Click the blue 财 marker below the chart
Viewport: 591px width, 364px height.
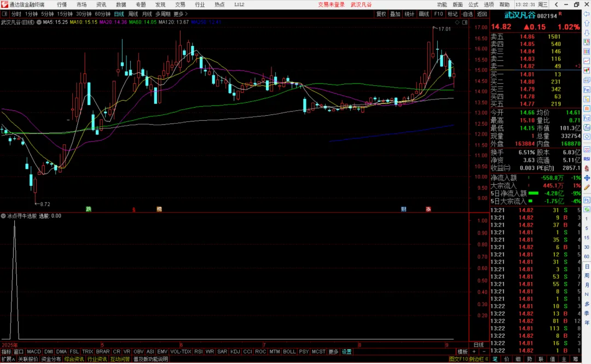tap(404, 209)
